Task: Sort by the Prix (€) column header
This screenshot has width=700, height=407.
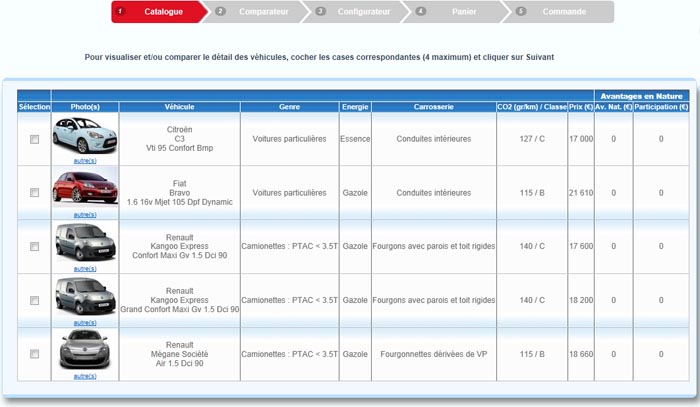Action: point(581,106)
